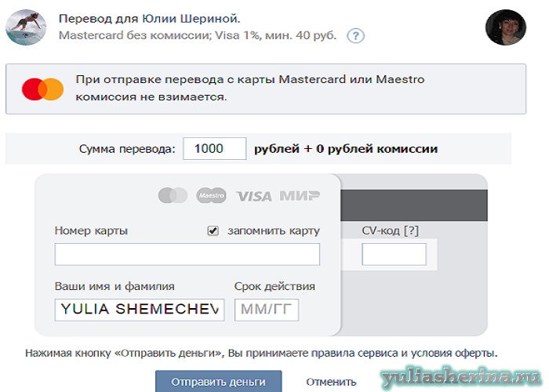
Task: Click into the 'Номер карты' field
Action: (x=187, y=254)
